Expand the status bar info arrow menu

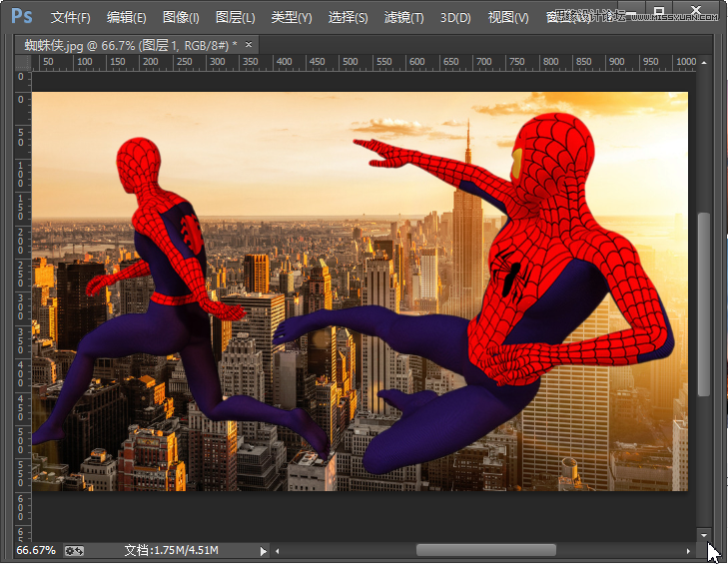coord(264,551)
